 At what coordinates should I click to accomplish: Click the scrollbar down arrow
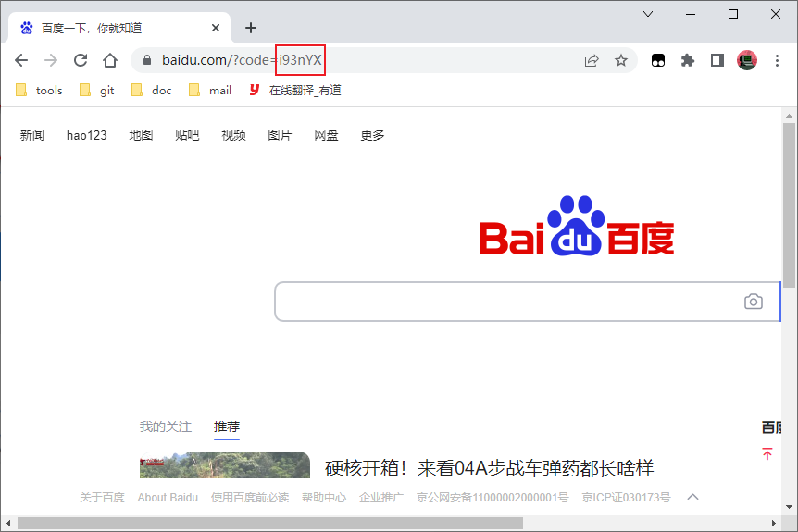tap(789, 507)
